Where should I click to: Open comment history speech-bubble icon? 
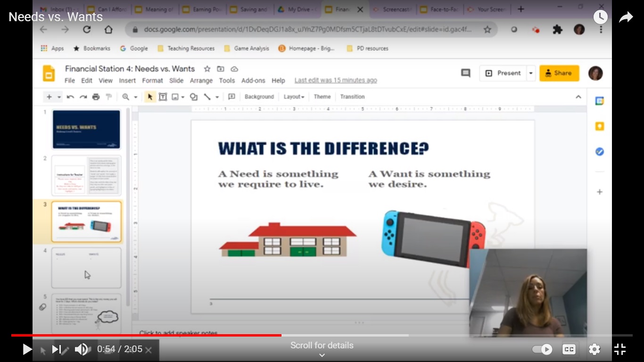(x=466, y=73)
